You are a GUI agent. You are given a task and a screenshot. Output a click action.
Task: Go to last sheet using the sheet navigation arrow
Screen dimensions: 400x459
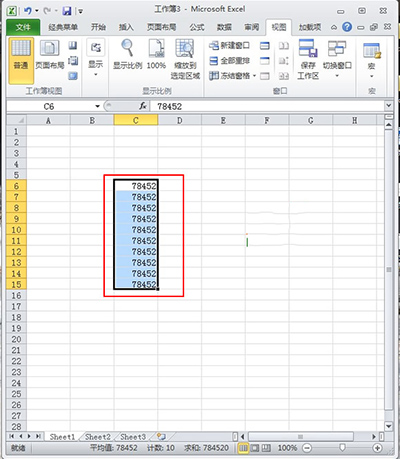[38, 436]
